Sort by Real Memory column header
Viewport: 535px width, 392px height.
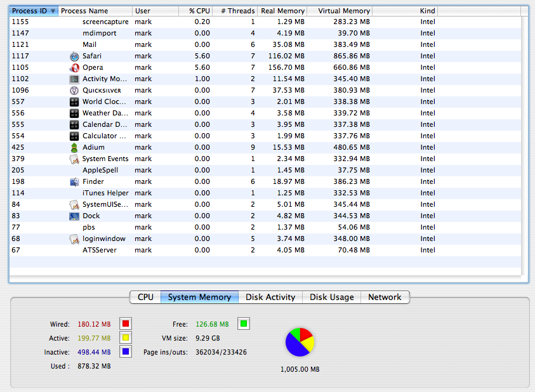pos(282,11)
